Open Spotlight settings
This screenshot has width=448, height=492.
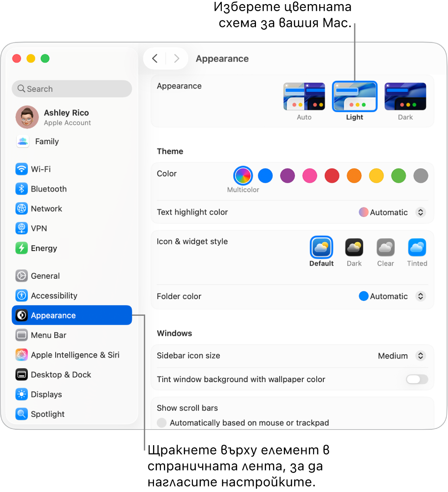click(48, 414)
